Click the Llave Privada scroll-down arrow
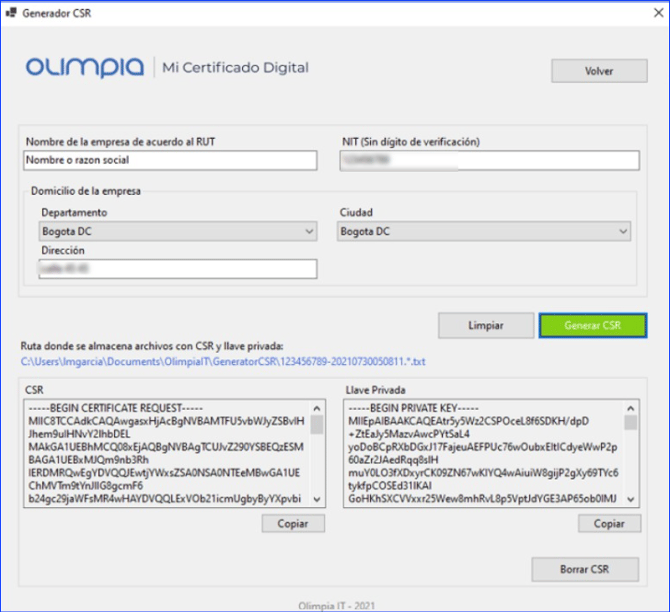 (x=632, y=499)
